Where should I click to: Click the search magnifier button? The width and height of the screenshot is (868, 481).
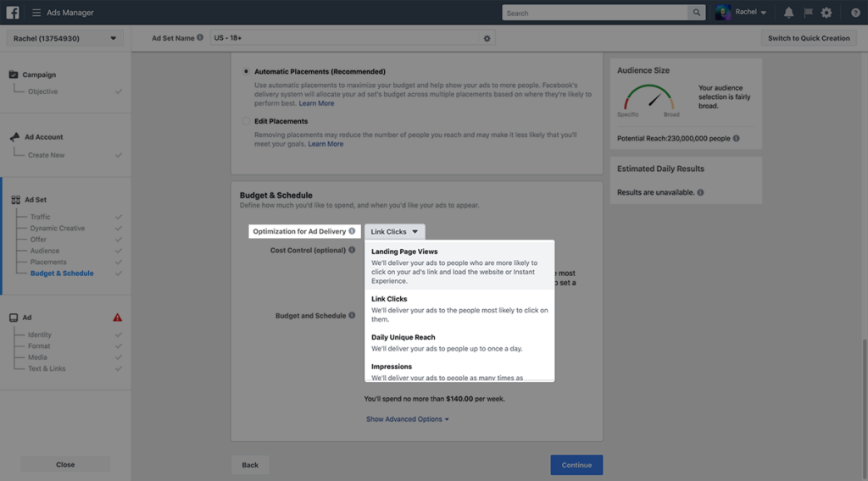[x=697, y=13]
